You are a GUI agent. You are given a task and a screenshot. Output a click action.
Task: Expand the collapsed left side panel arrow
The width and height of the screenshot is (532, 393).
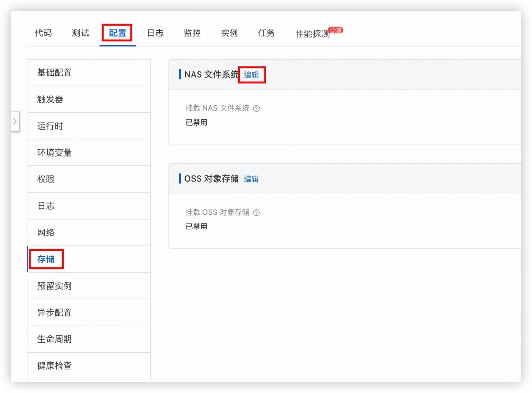pos(15,121)
